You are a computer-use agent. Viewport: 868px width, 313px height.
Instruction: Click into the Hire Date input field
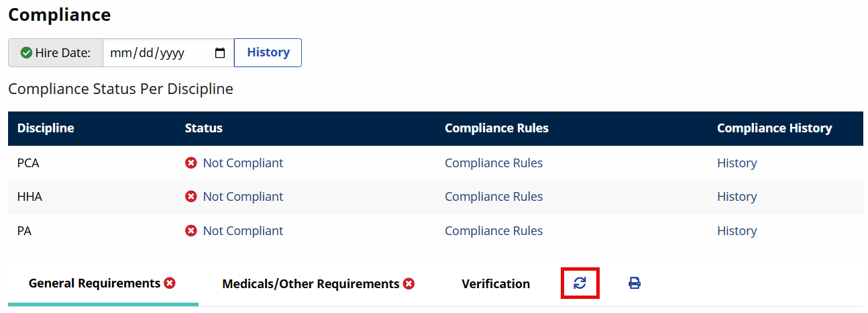pyautogui.click(x=154, y=53)
